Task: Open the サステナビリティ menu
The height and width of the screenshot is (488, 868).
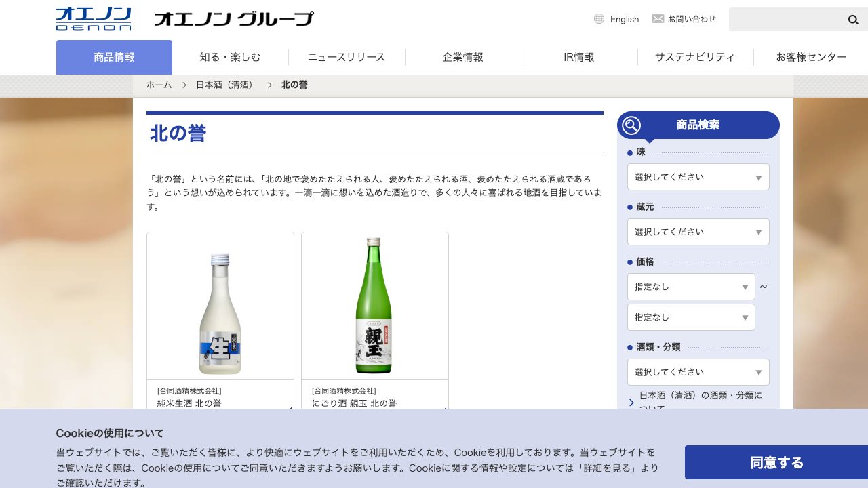Action: point(695,57)
